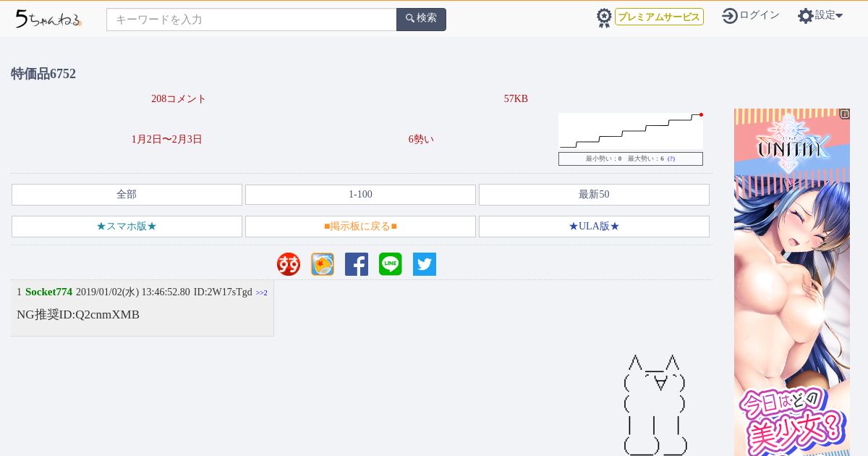The height and width of the screenshot is (456, 868).
Task: Click the premium service medal icon
Action: coord(604,17)
